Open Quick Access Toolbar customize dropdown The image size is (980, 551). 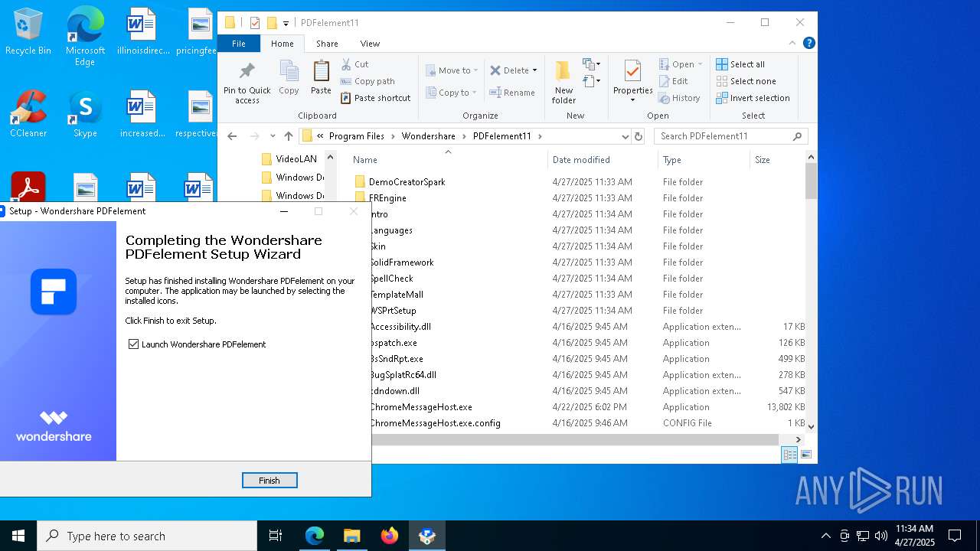pyautogui.click(x=286, y=23)
